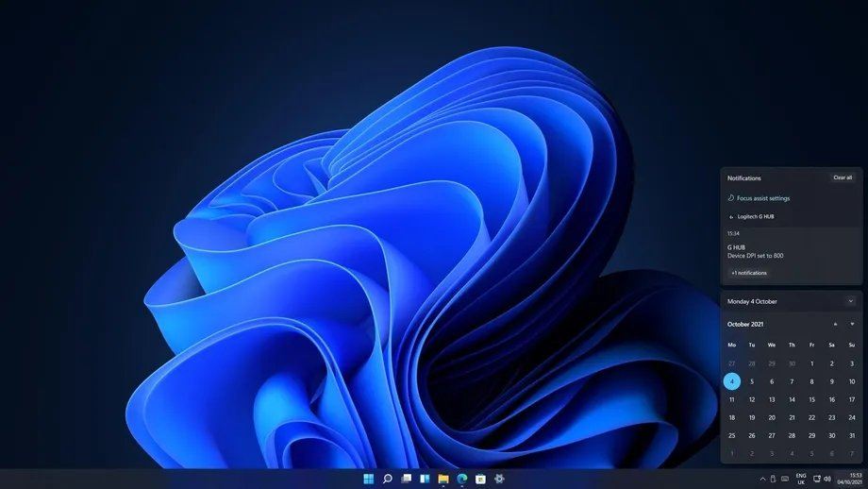868x489 pixels.
Task: Click the volume icon in the system tray
Action: pyautogui.click(x=827, y=479)
